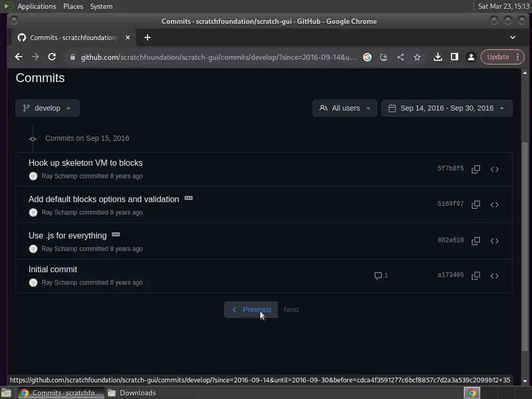This screenshot has height=399, width=532.
Task: Copy full SHA for commit 5169f97
Action: 476,204
